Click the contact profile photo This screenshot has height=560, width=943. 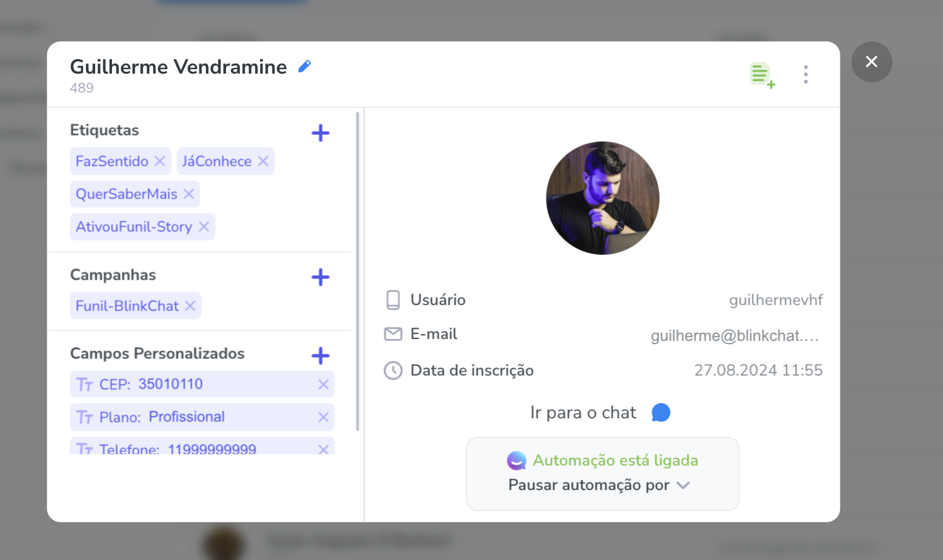coord(602,198)
